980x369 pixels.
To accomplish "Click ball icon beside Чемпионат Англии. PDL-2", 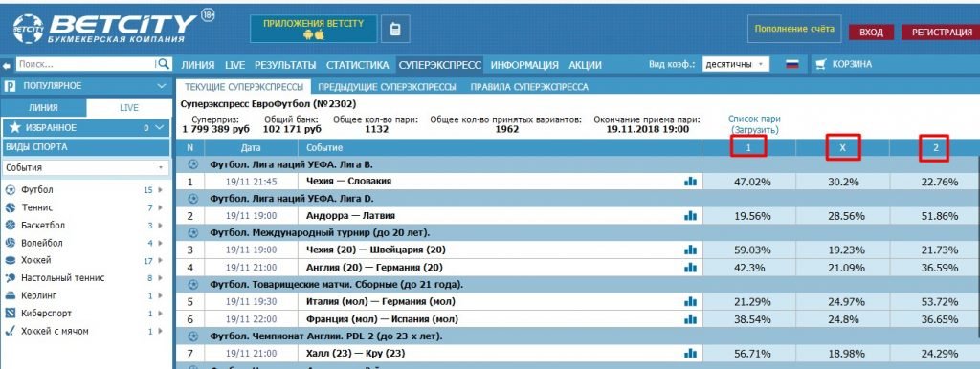I will tap(193, 336).
